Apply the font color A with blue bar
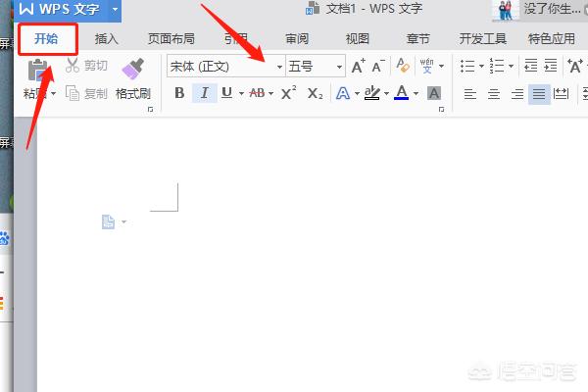 point(402,93)
